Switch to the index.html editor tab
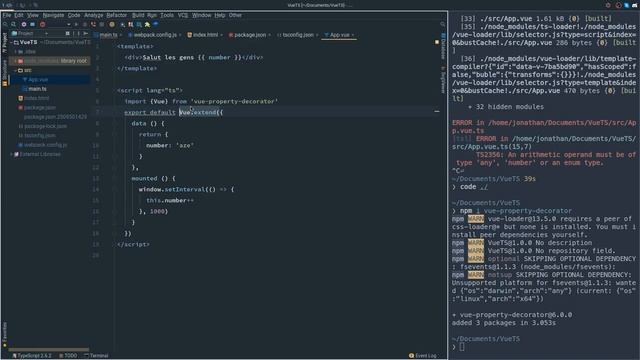This screenshot has width=640, height=360. pos(205,35)
